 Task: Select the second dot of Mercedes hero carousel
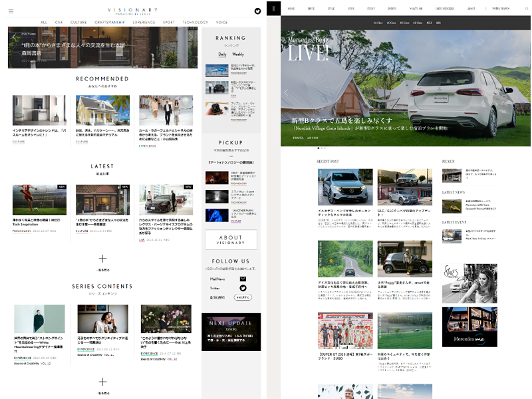pyautogui.click(x=322, y=148)
